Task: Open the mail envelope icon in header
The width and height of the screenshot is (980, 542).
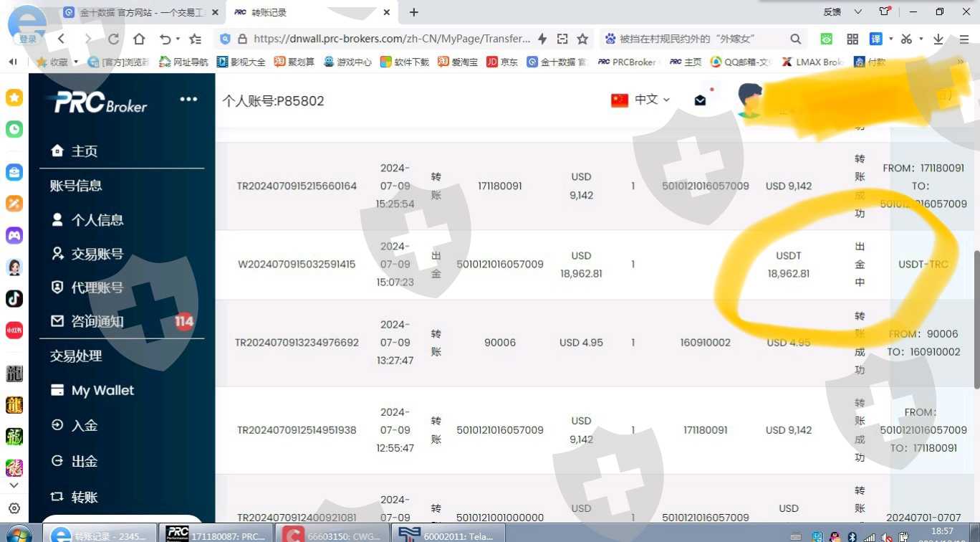Action: pyautogui.click(x=700, y=100)
